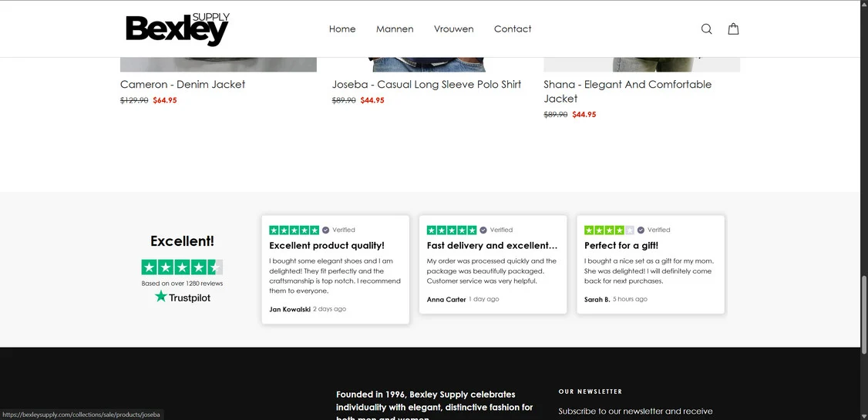Open Joseba - Casual Long Sleeve Polo Shirt

tap(427, 84)
